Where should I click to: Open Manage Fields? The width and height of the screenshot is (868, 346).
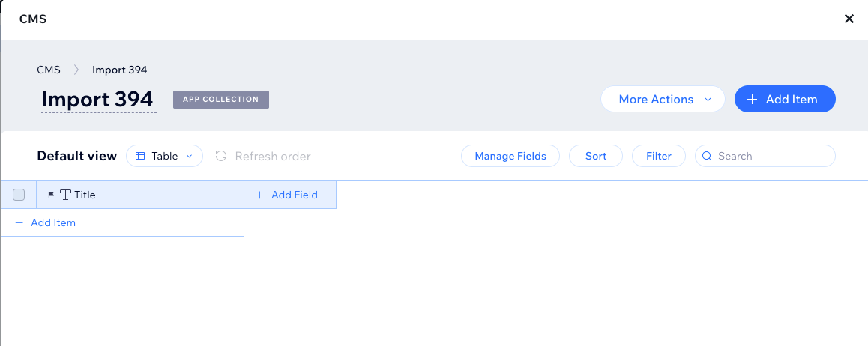[510, 156]
